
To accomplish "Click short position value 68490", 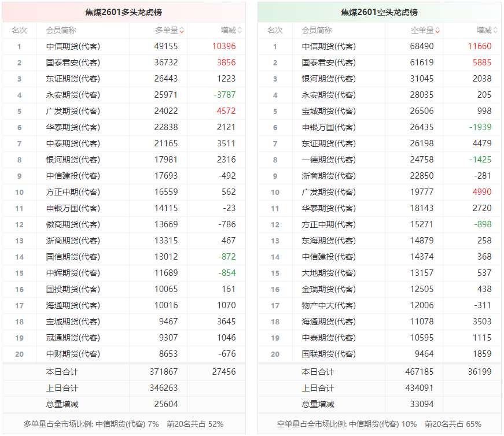I will coord(422,46).
